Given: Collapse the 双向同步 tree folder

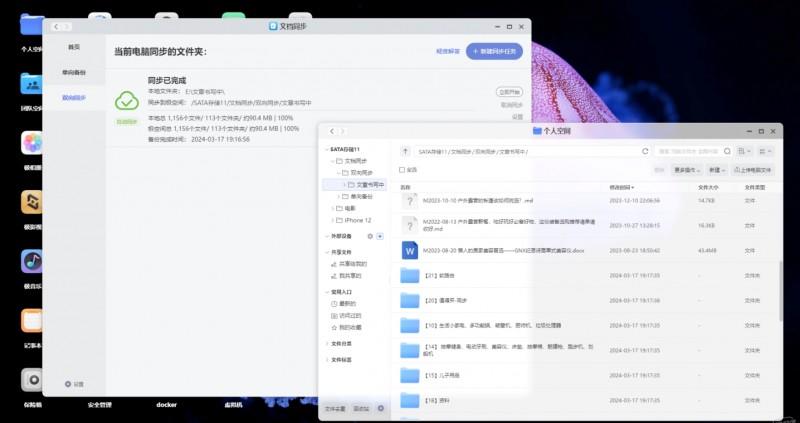Looking at the screenshot, I should click(x=339, y=173).
